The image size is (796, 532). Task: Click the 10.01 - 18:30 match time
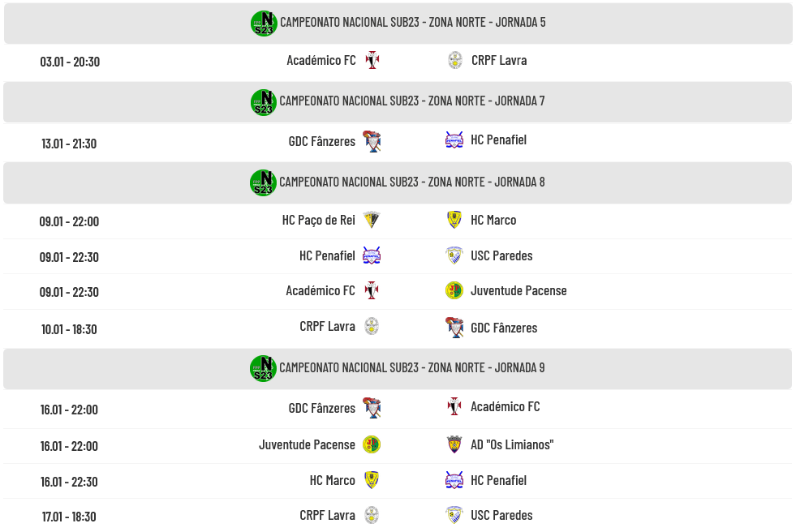tap(69, 328)
